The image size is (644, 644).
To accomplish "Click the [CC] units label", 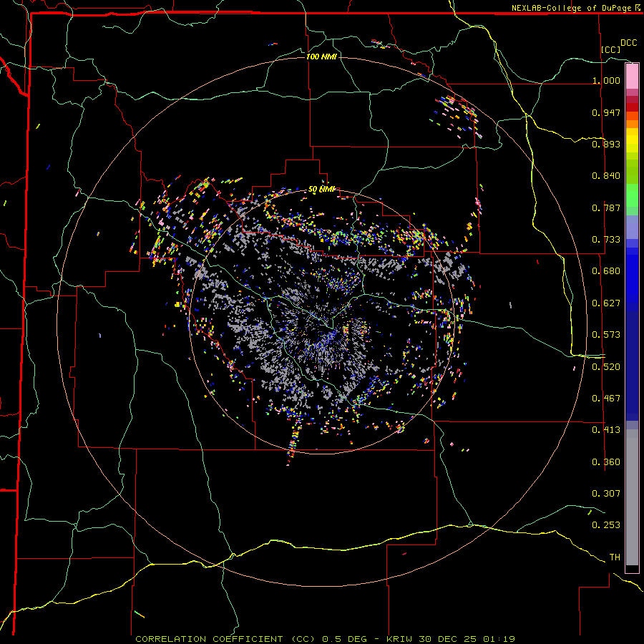I will tap(611, 49).
